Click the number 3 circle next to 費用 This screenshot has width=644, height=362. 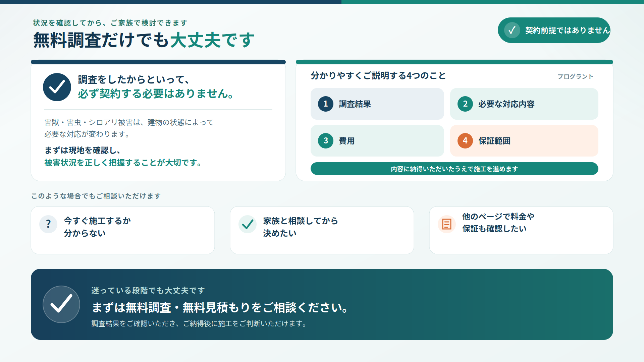[x=326, y=141]
